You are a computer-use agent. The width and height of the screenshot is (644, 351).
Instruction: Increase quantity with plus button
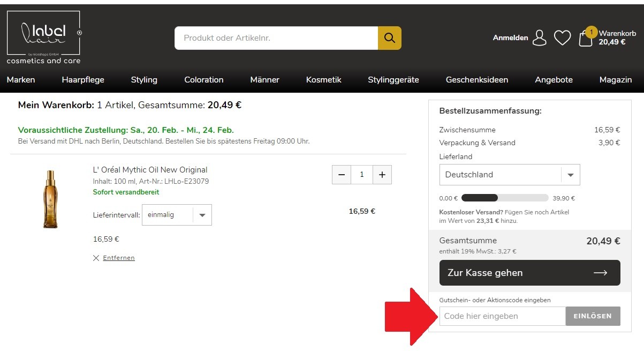pyautogui.click(x=382, y=175)
